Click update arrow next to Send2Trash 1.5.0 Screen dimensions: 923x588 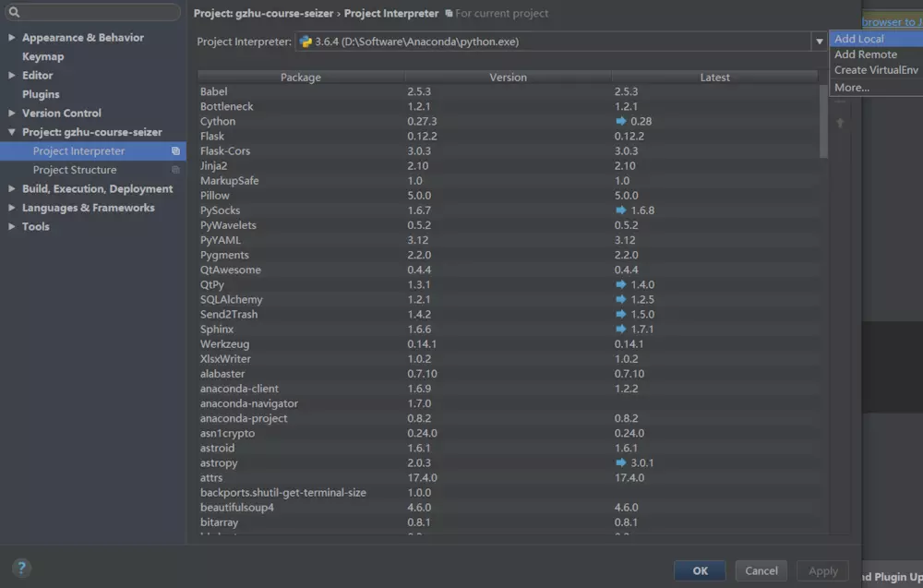click(621, 314)
